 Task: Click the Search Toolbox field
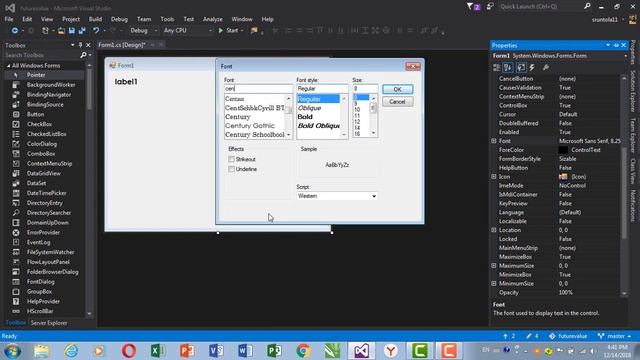pyautogui.click(x=41, y=55)
